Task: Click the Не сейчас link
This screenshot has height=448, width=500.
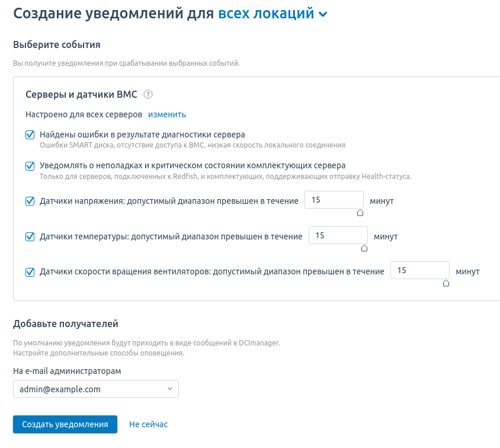Action: (x=148, y=424)
